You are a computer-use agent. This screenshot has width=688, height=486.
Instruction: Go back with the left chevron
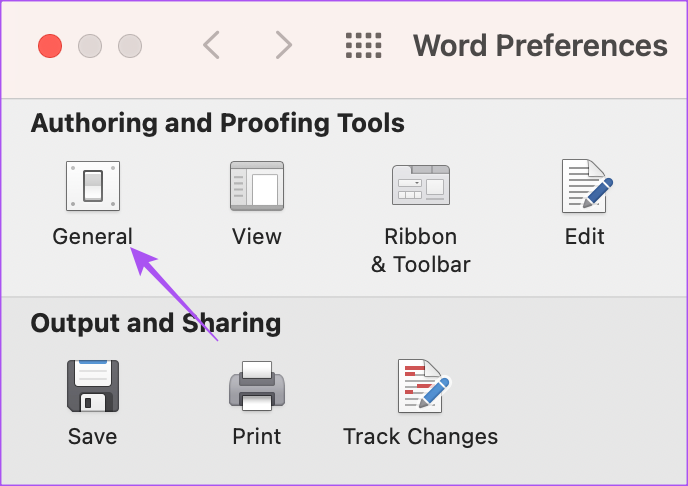click(211, 45)
